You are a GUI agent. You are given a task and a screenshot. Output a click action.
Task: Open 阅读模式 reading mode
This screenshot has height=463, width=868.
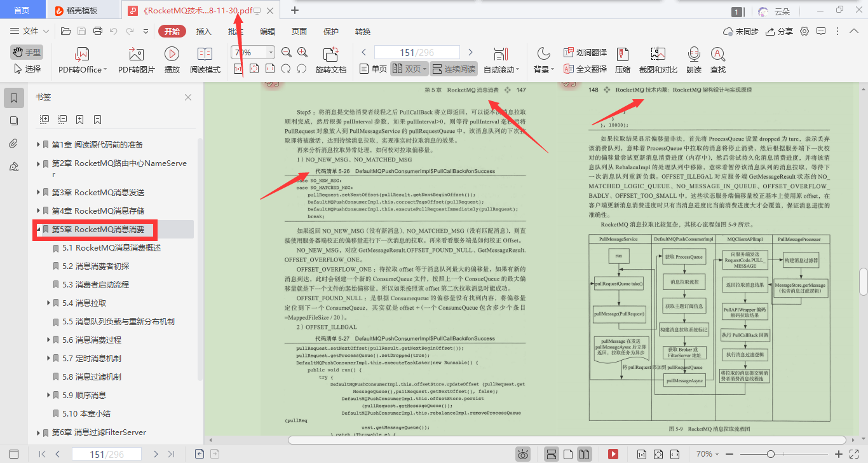point(205,60)
